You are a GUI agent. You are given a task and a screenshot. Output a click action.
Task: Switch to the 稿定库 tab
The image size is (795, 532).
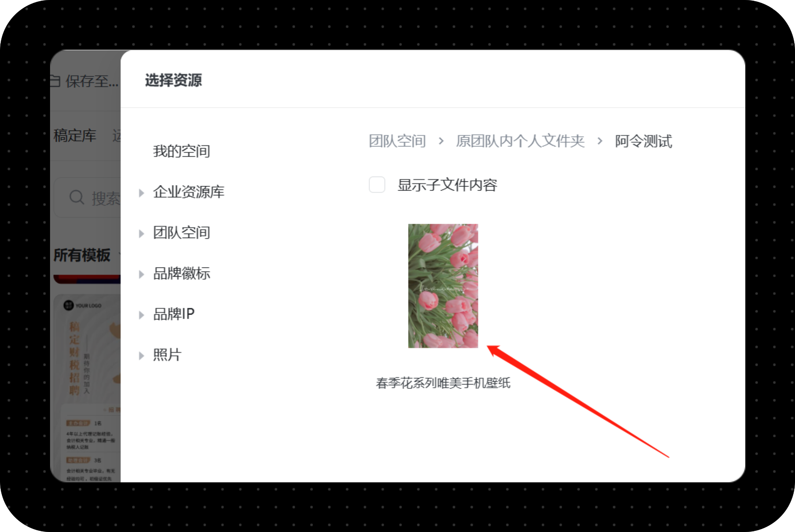[75, 135]
